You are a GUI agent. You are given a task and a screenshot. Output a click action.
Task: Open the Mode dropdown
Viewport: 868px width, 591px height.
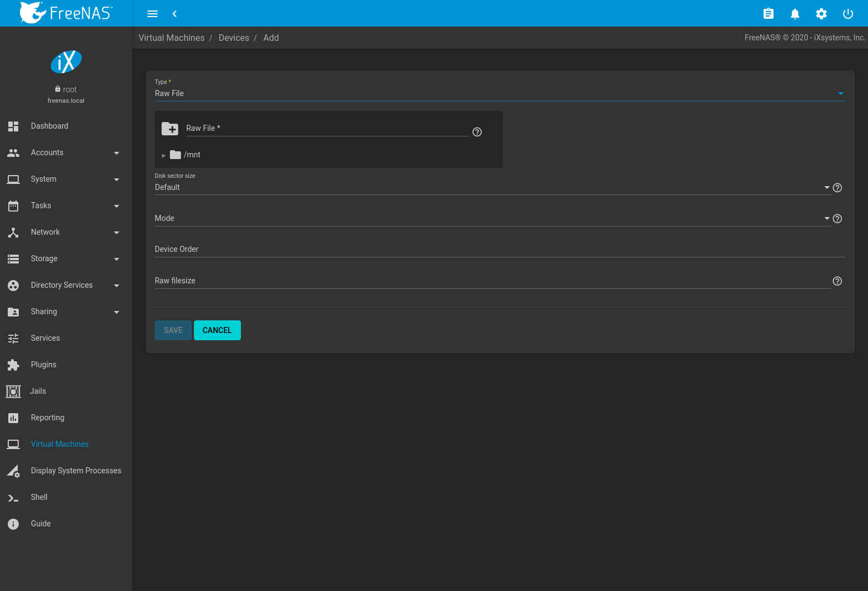click(x=492, y=219)
